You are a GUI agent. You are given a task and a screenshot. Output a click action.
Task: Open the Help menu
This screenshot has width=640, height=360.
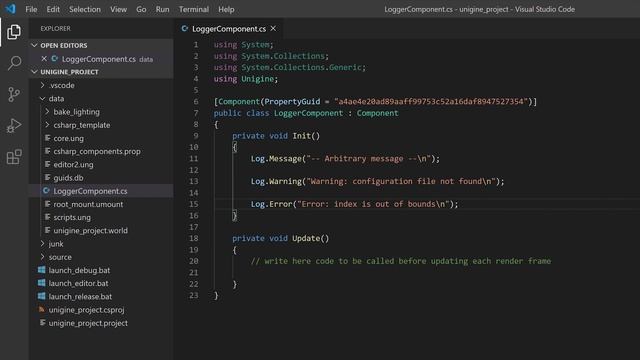coord(226,9)
